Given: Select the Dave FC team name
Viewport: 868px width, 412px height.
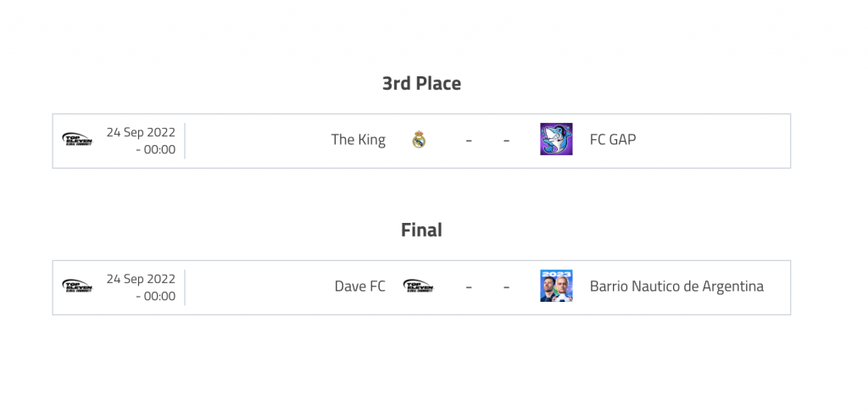Looking at the screenshot, I should click(x=359, y=287).
